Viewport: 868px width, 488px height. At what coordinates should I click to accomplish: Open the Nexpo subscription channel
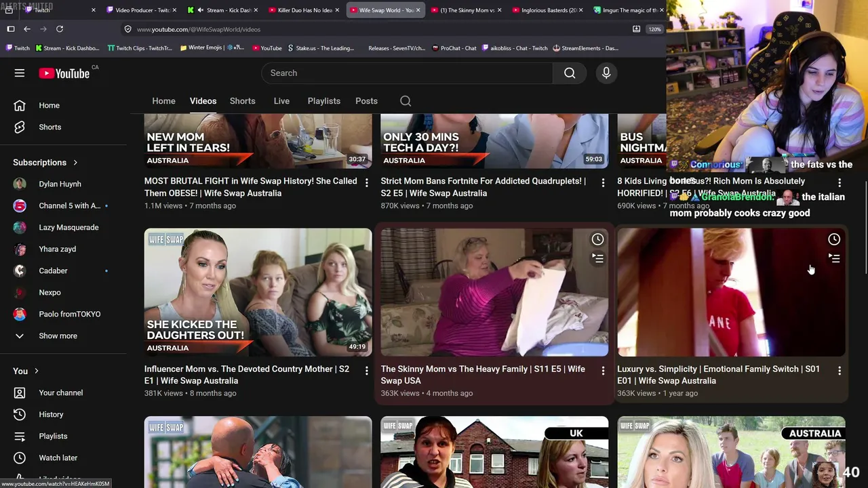click(63, 292)
